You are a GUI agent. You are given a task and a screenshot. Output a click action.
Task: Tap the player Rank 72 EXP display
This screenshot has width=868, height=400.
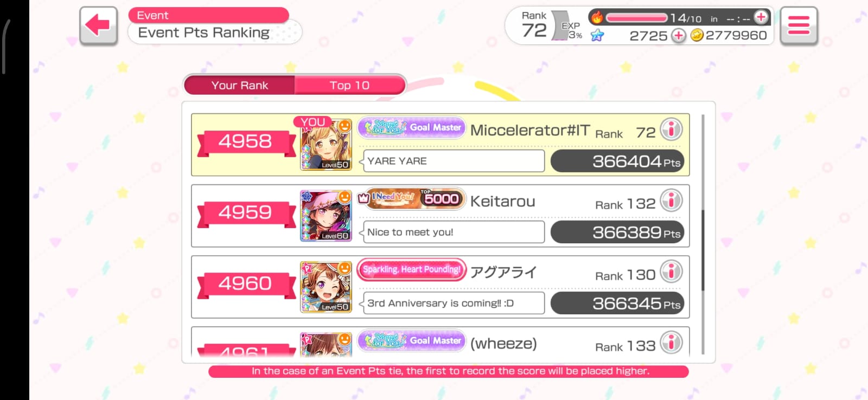click(x=544, y=26)
